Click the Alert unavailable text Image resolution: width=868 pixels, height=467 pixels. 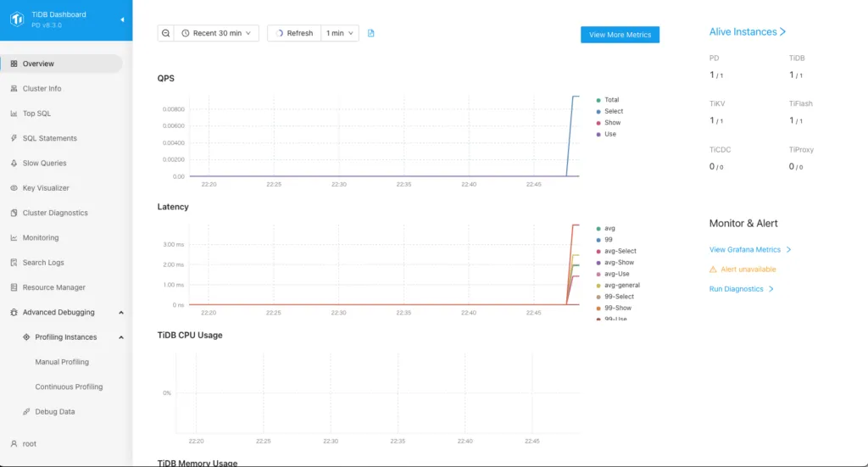click(x=748, y=270)
